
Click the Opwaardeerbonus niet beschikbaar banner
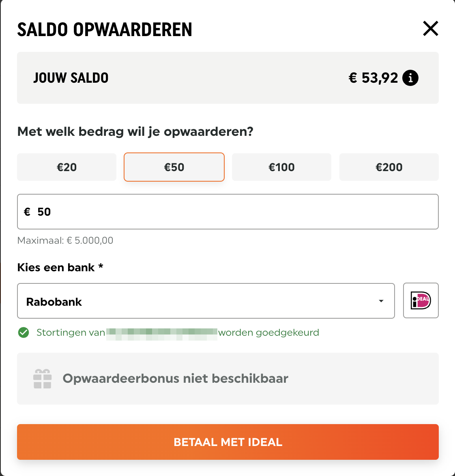(x=227, y=379)
